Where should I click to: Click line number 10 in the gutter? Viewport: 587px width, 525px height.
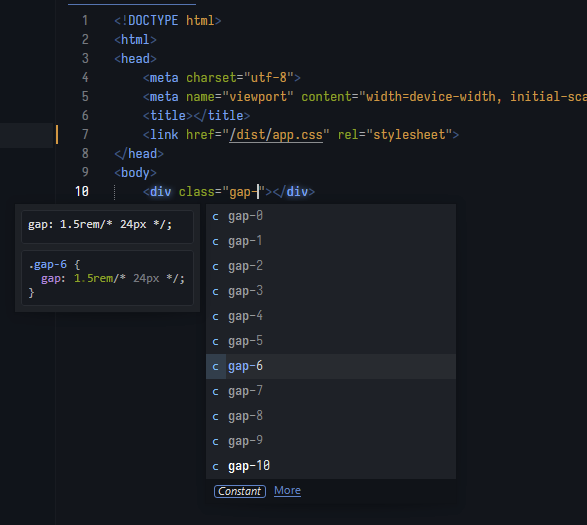click(82, 191)
